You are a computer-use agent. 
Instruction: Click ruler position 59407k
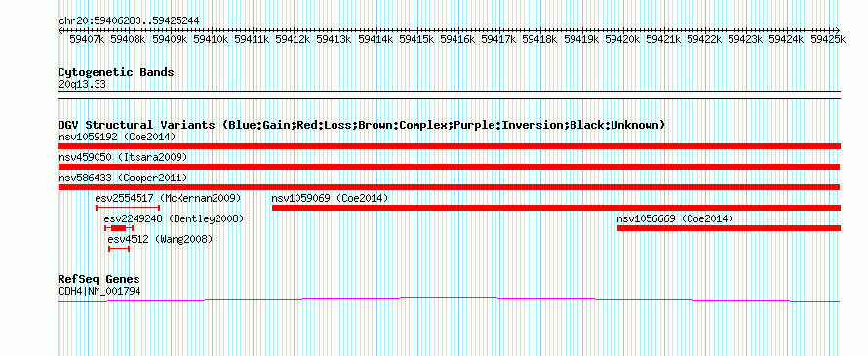point(87,39)
